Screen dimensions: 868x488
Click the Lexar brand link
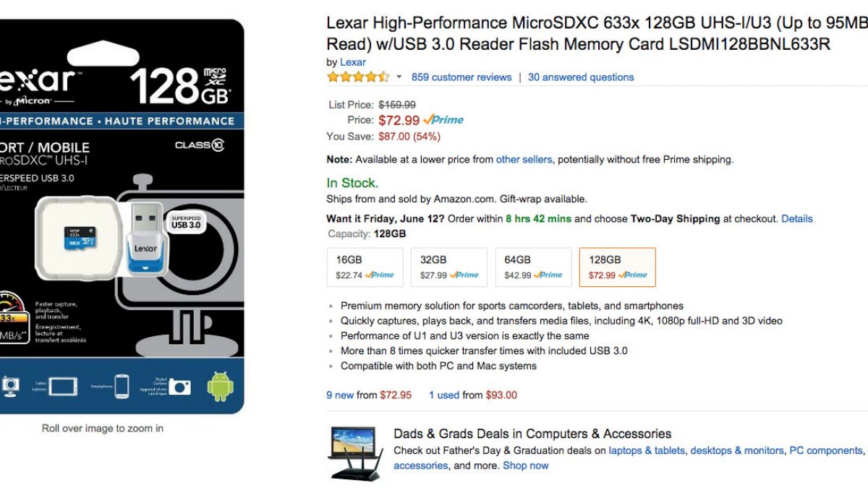pyautogui.click(x=353, y=62)
